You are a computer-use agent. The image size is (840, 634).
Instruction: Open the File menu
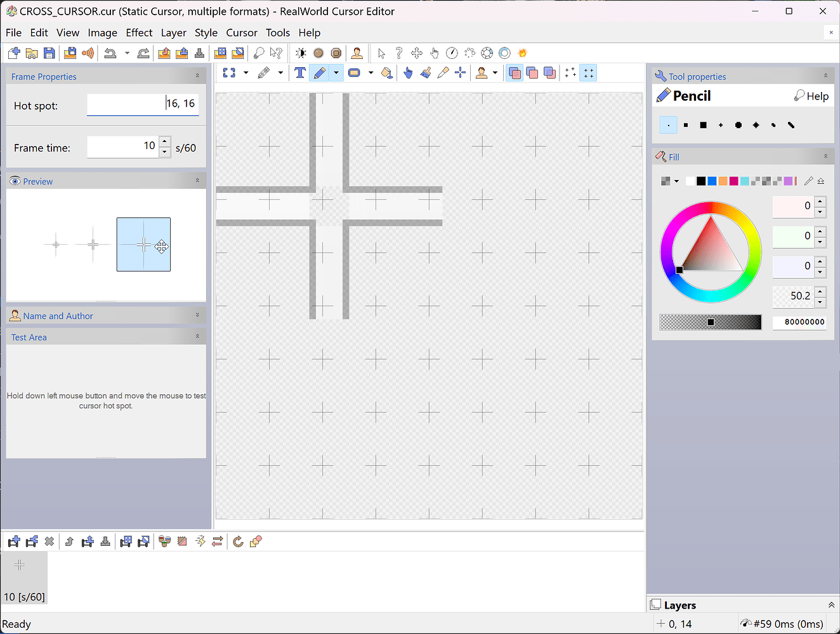[13, 33]
